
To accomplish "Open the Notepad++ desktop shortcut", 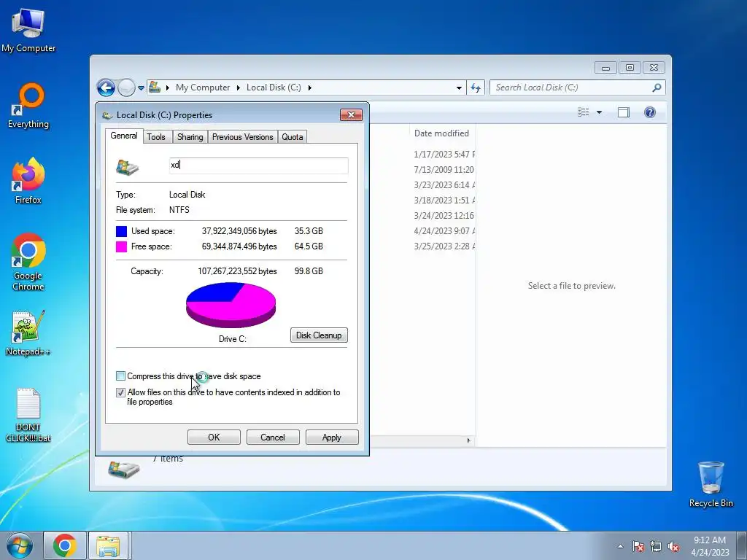I will (28, 333).
